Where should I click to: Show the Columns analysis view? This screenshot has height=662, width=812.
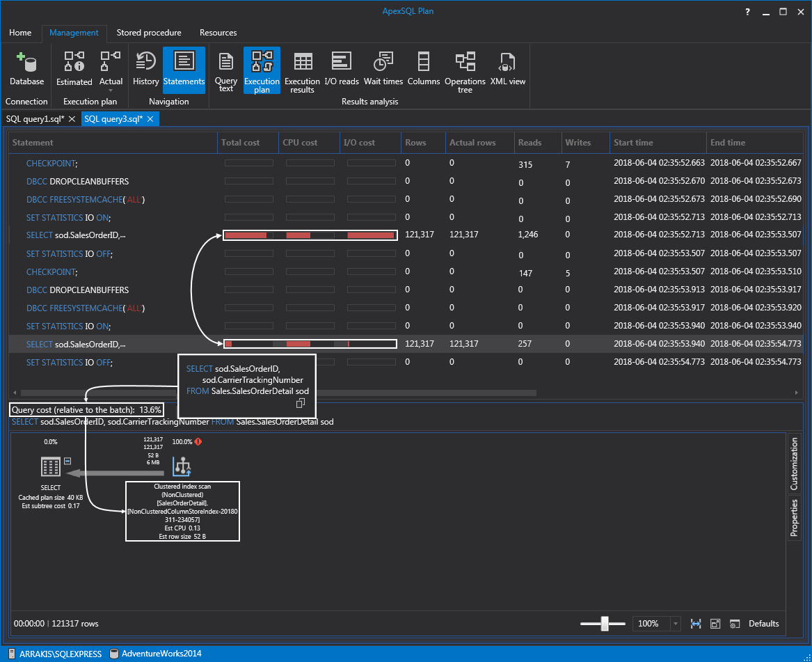[x=423, y=69]
